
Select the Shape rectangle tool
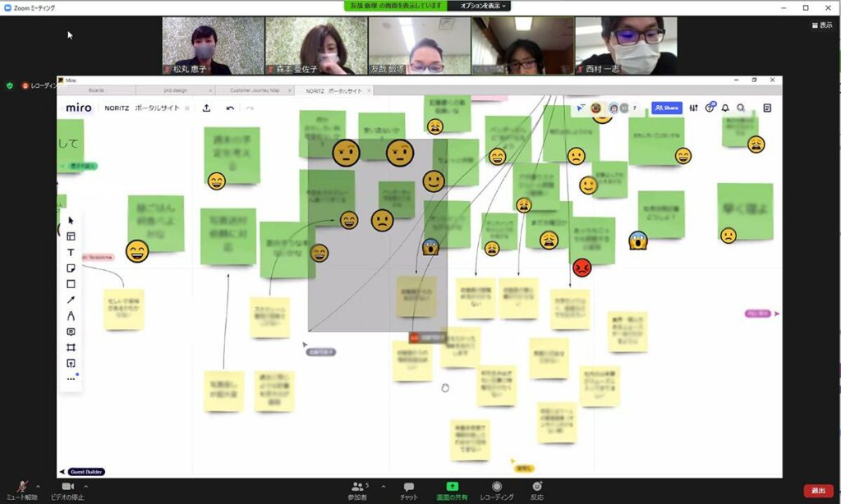tap(71, 284)
